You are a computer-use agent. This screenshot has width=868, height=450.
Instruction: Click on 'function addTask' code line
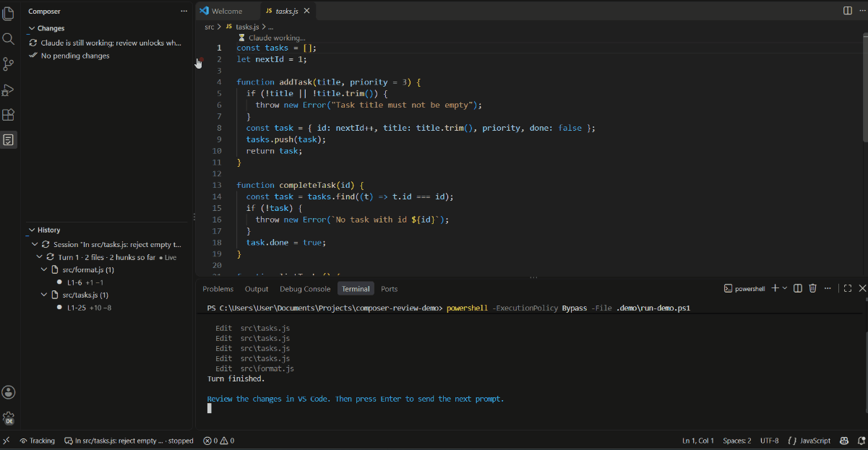click(x=328, y=82)
